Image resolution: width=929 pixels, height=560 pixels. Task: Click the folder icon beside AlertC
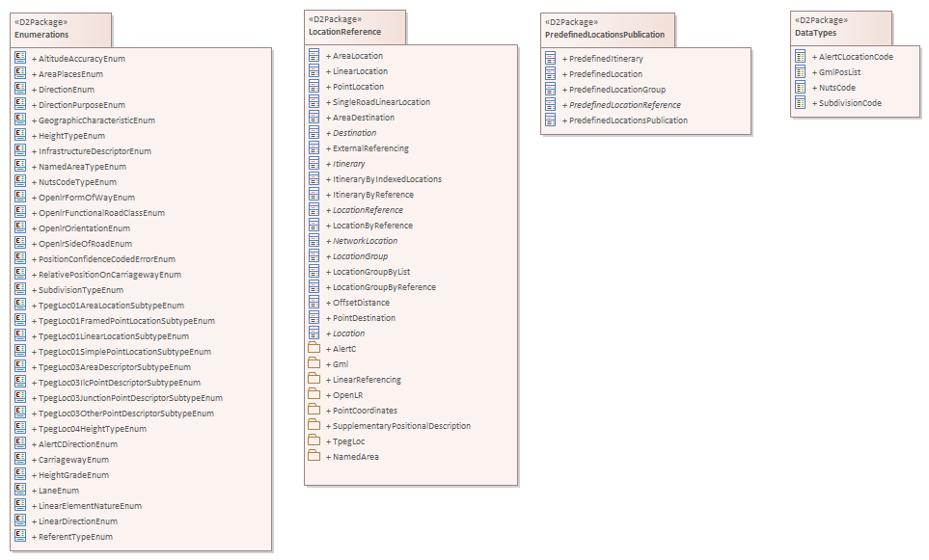click(x=313, y=349)
